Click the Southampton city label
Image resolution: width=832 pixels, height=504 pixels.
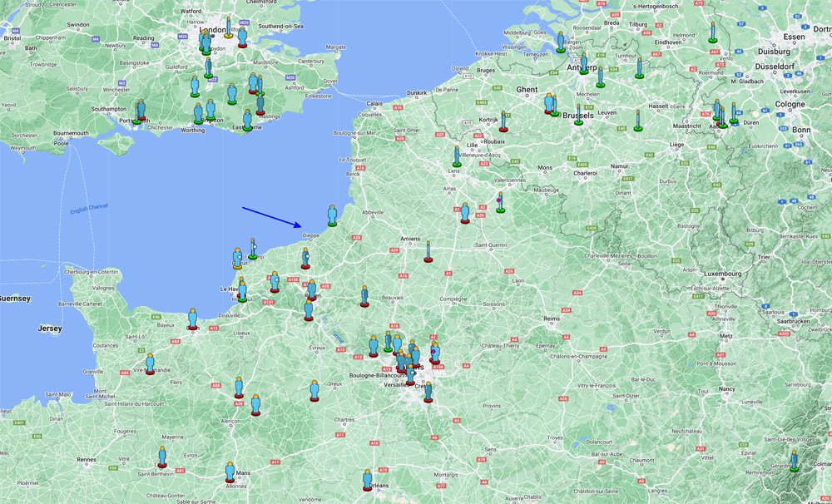click(x=109, y=109)
